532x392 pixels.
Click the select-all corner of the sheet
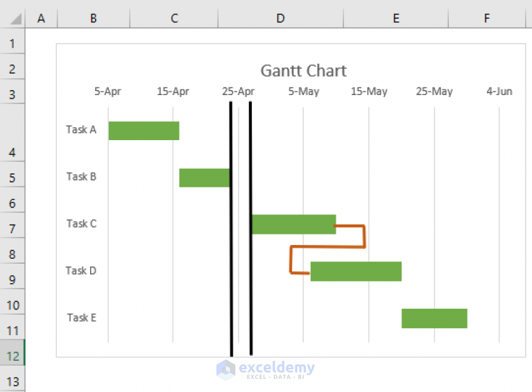[x=12, y=18]
